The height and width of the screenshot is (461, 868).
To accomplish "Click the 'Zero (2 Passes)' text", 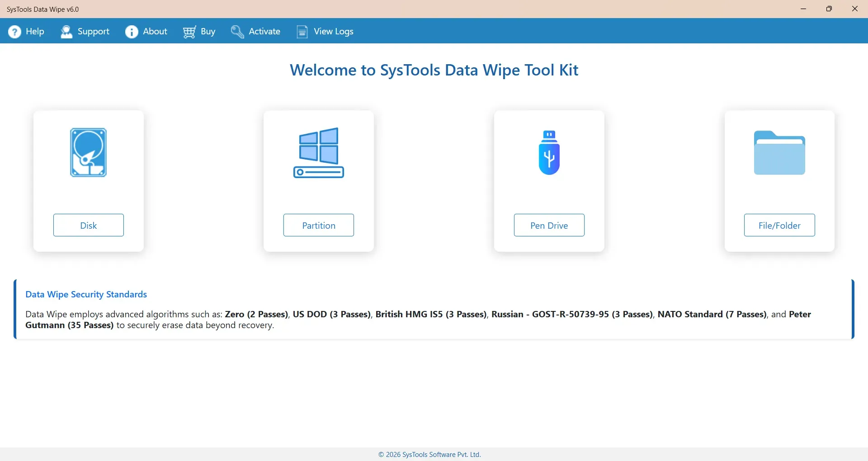I will coord(256,315).
